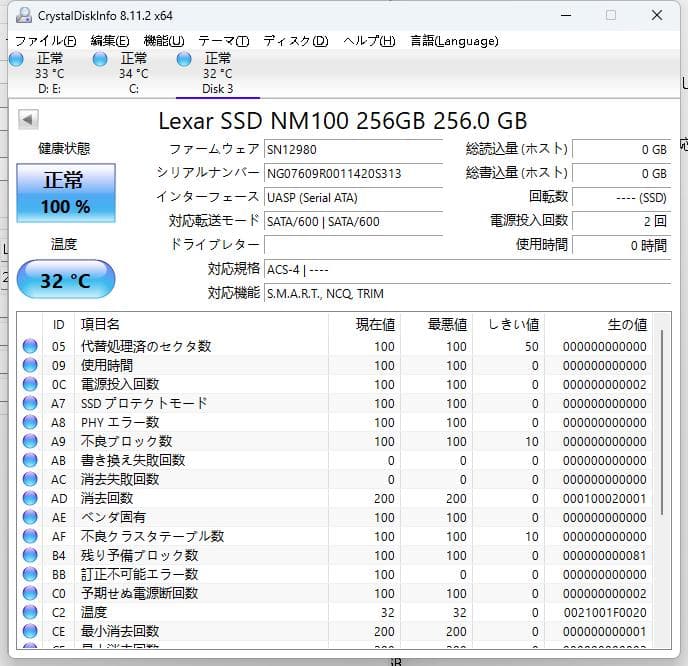
Task: Click the 電源投入回数 value 2 回
Action: [x=621, y=221]
